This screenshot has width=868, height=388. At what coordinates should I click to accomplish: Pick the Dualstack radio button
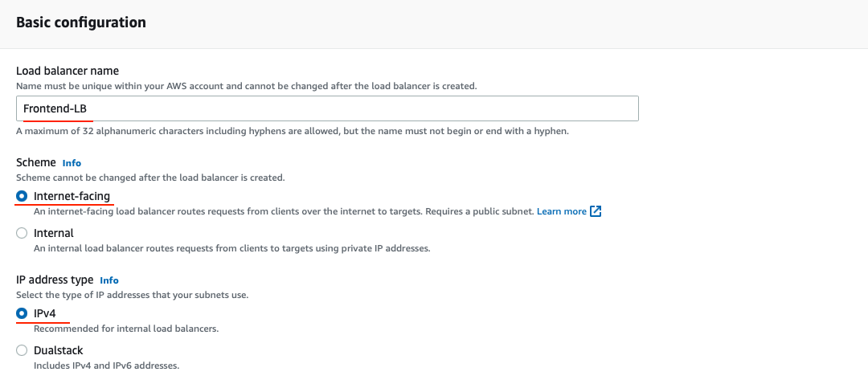pos(22,350)
